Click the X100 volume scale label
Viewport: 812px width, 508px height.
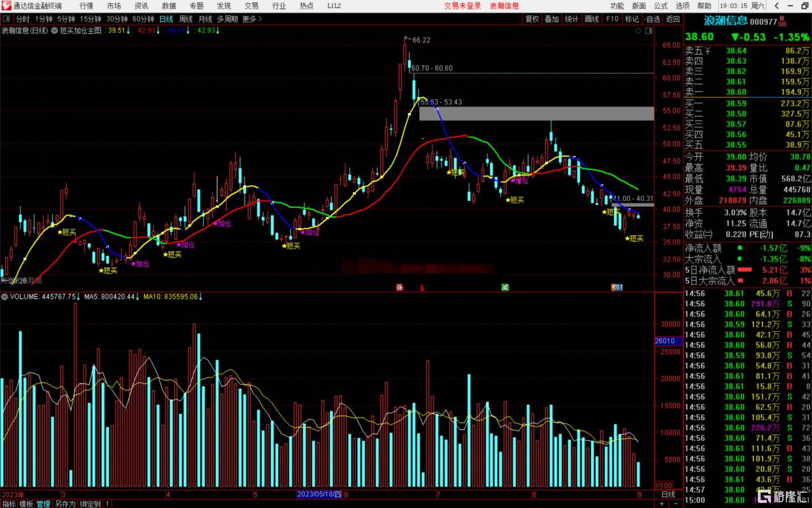pos(665,485)
